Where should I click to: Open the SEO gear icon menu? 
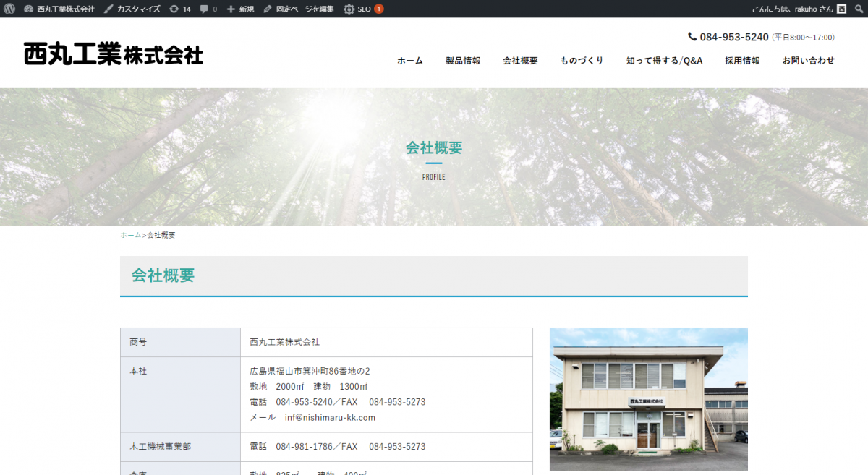click(x=349, y=9)
